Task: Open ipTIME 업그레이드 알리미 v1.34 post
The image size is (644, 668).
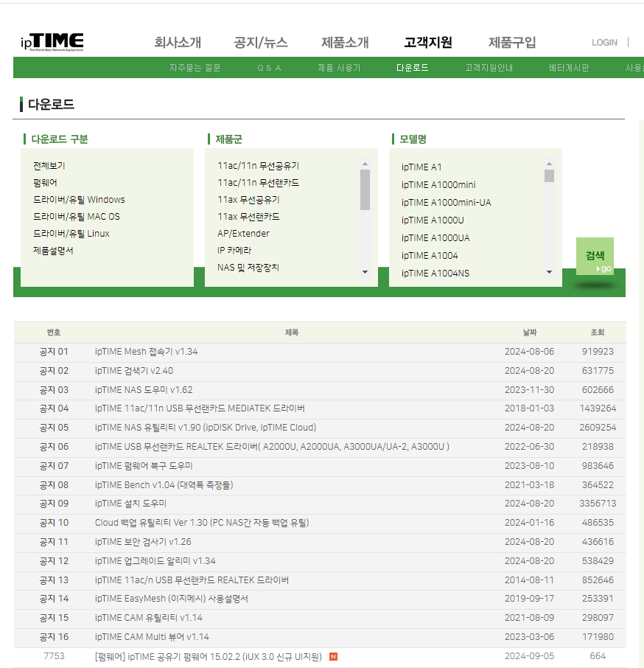Action: click(x=155, y=561)
